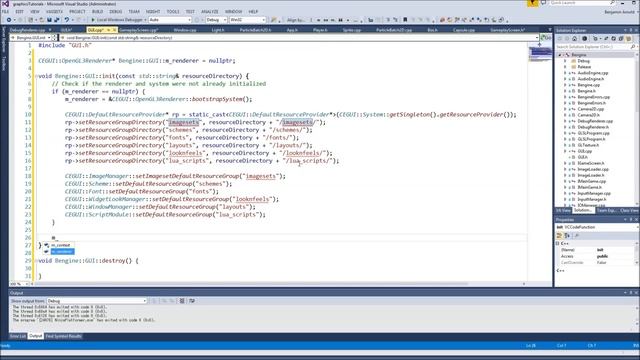This screenshot has height=360, width=640.
Task: Switch to the Box.h editor tab
Action: 432,30
